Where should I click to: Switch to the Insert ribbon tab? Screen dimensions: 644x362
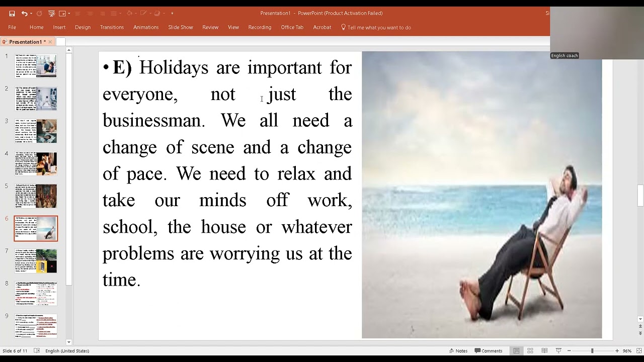[x=59, y=27]
